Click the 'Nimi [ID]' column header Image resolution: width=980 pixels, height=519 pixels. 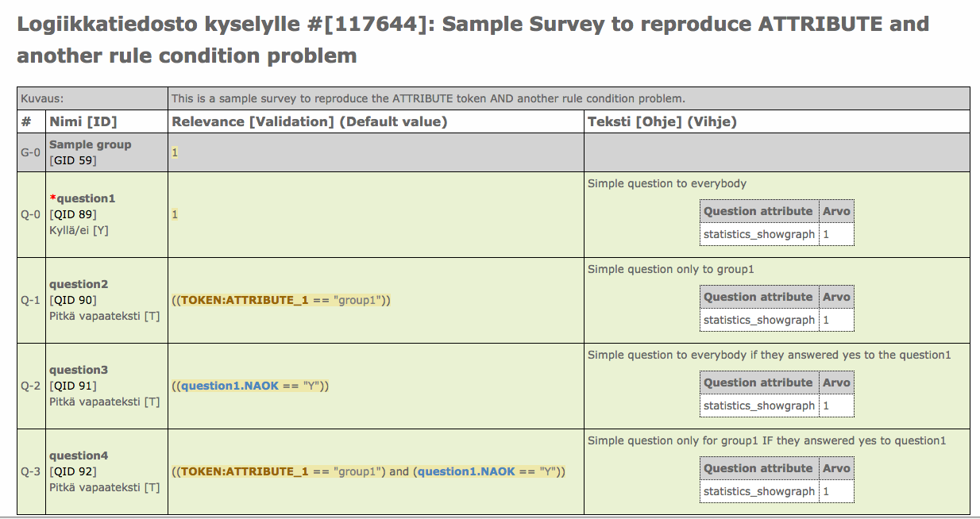point(83,121)
